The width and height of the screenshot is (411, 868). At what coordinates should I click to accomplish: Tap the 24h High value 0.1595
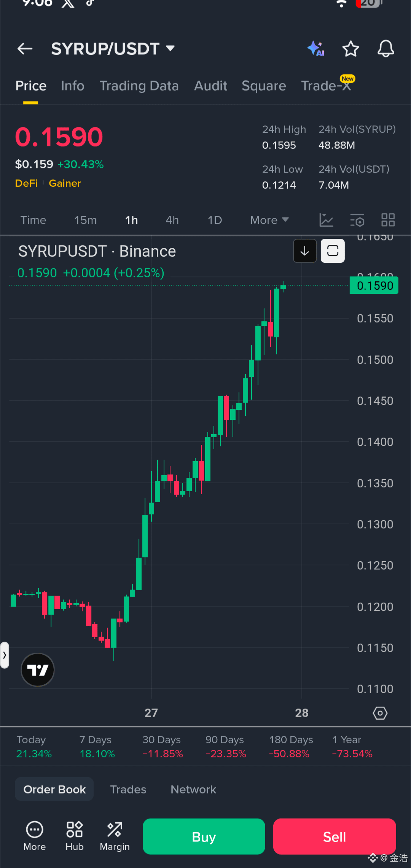click(x=279, y=145)
